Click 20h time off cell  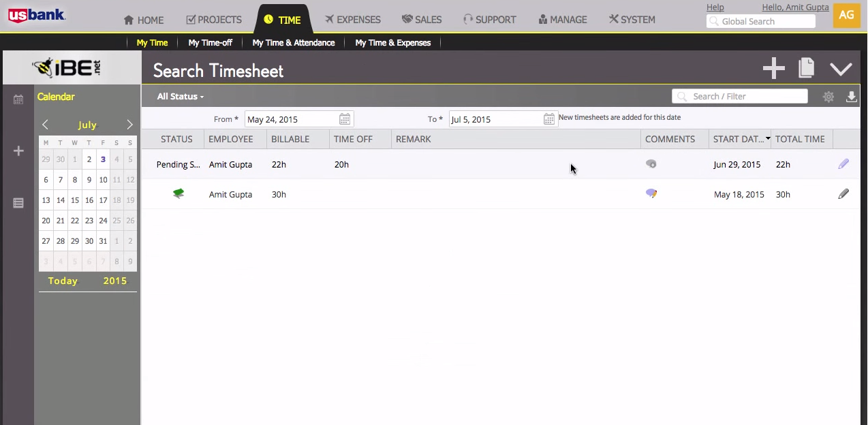341,164
